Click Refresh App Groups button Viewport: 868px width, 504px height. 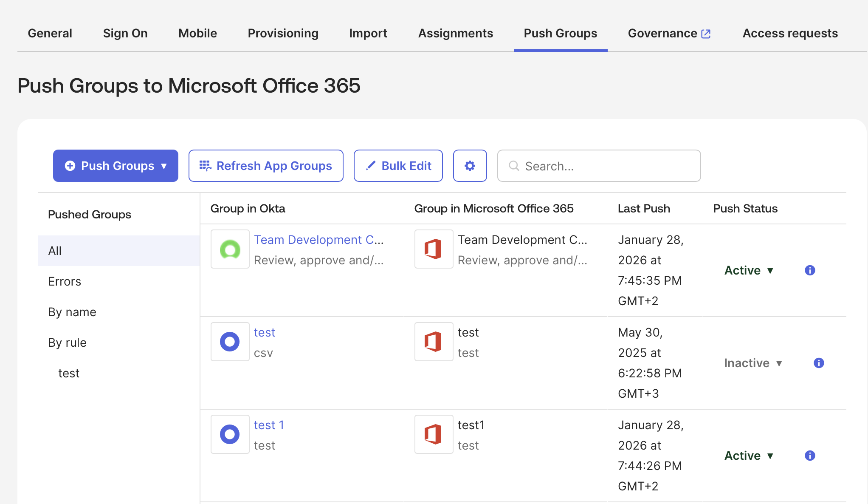(266, 166)
